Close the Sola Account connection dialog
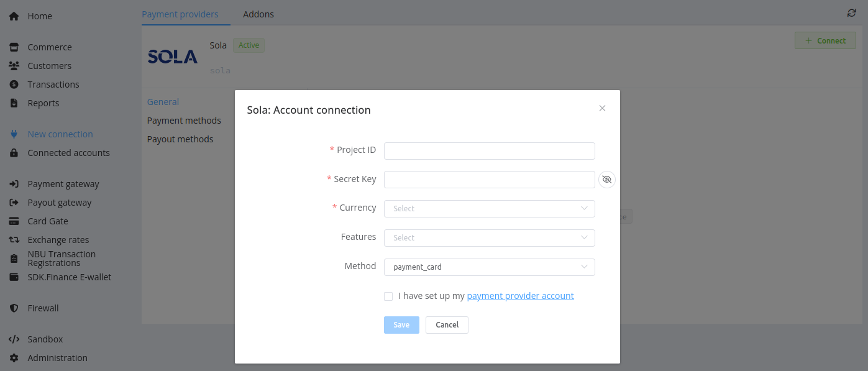 602,108
